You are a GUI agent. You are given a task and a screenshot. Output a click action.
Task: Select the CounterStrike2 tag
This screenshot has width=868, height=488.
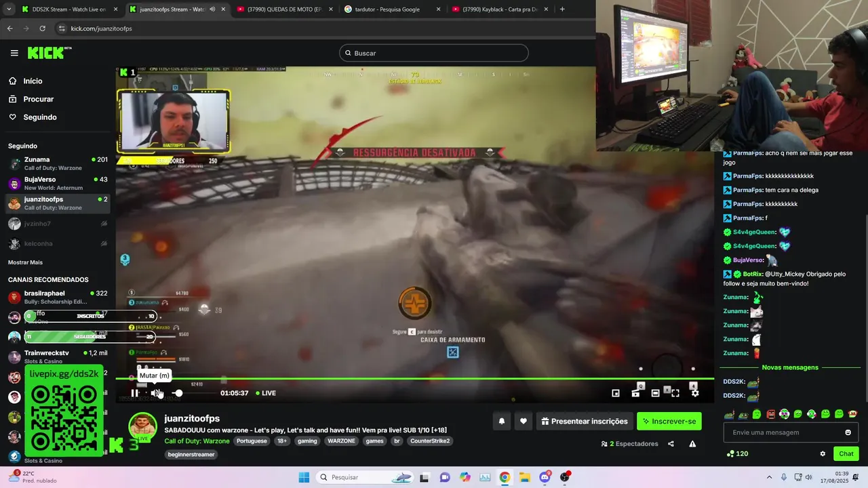click(x=430, y=441)
